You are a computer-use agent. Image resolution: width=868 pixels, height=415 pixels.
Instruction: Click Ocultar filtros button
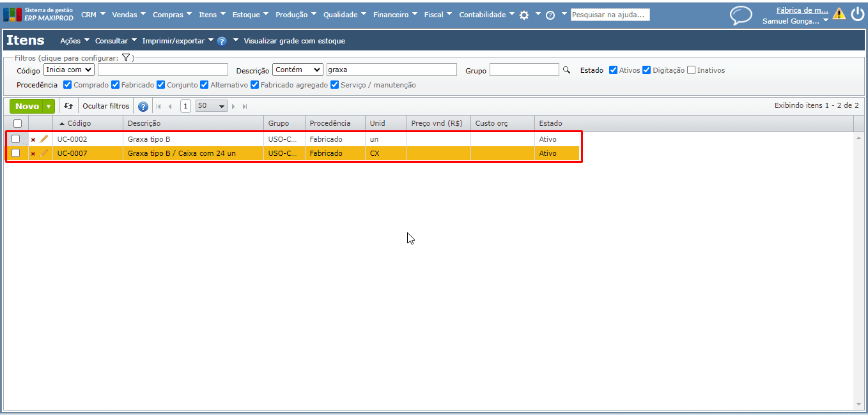(x=106, y=106)
